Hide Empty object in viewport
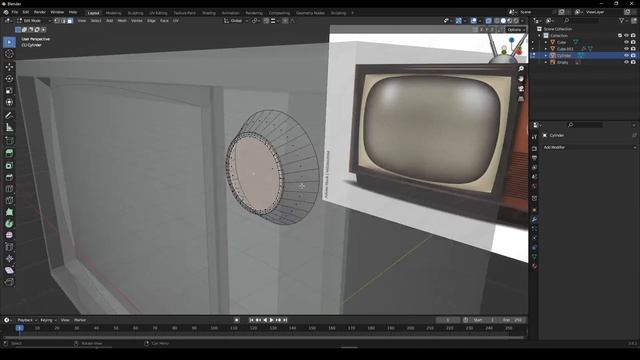Image resolution: width=640 pixels, height=360 pixels. tap(626, 62)
